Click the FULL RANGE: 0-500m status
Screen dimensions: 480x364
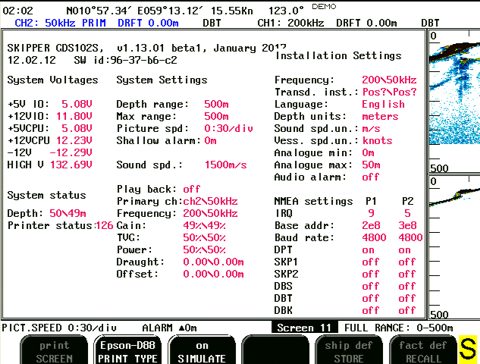399,328
